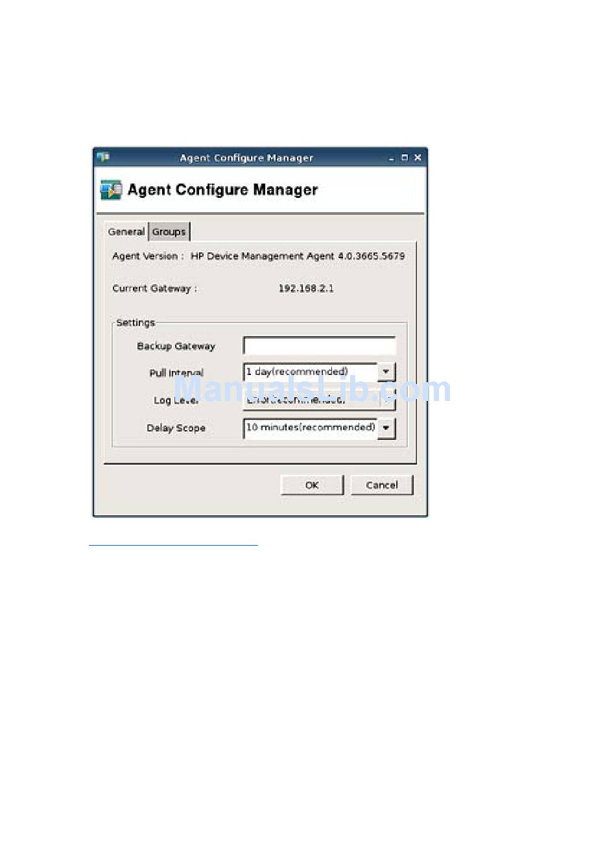Click the title bar application icon

point(103,157)
